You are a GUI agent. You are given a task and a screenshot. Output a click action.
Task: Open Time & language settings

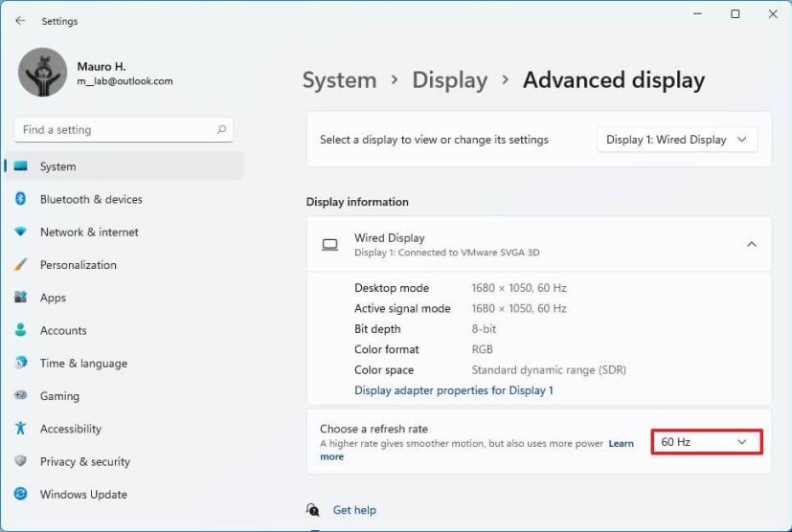click(83, 364)
